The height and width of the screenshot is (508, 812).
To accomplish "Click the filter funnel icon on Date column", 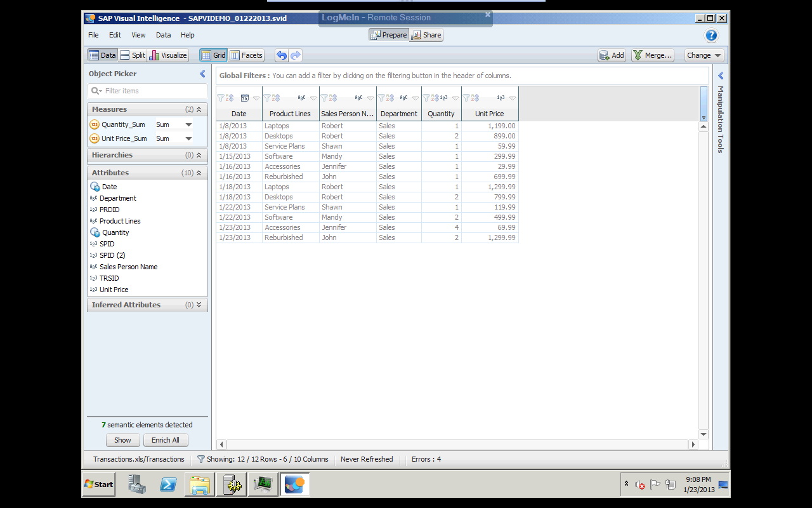I will tap(221, 98).
